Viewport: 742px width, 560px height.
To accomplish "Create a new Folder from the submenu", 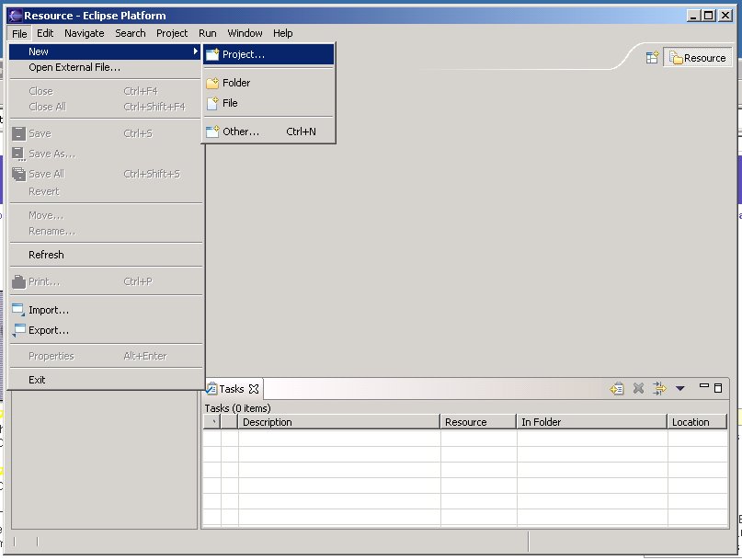I will tap(268, 83).
